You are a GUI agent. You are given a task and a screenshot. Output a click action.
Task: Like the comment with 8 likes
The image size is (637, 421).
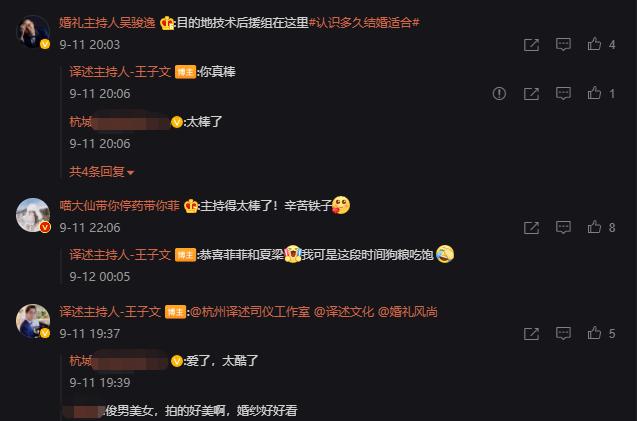point(594,227)
